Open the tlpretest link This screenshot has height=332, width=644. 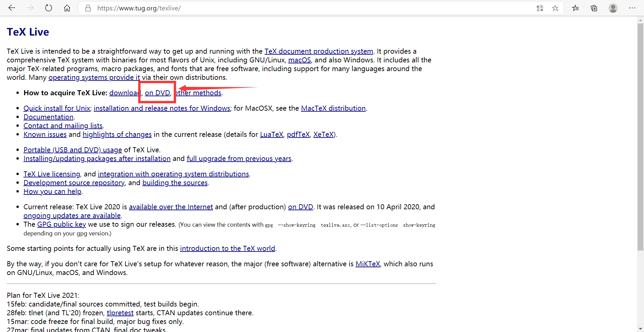pyautogui.click(x=120, y=313)
